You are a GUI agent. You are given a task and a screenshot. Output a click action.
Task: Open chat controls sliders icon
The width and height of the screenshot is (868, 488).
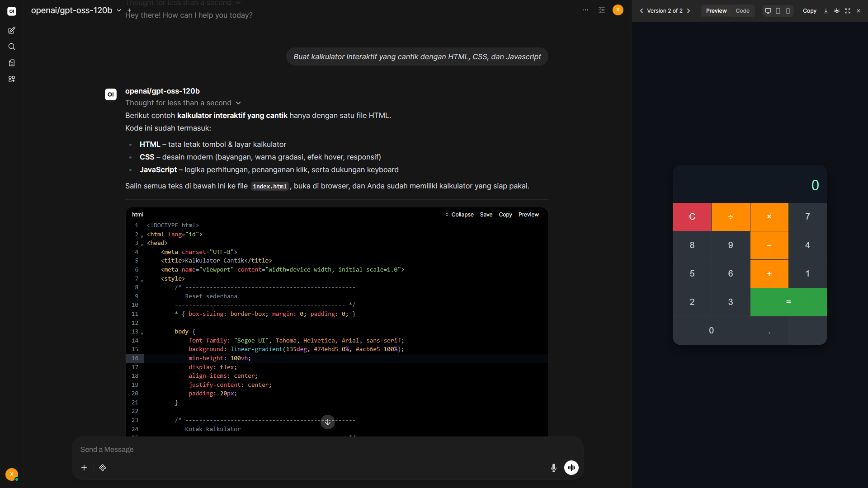[x=602, y=10]
